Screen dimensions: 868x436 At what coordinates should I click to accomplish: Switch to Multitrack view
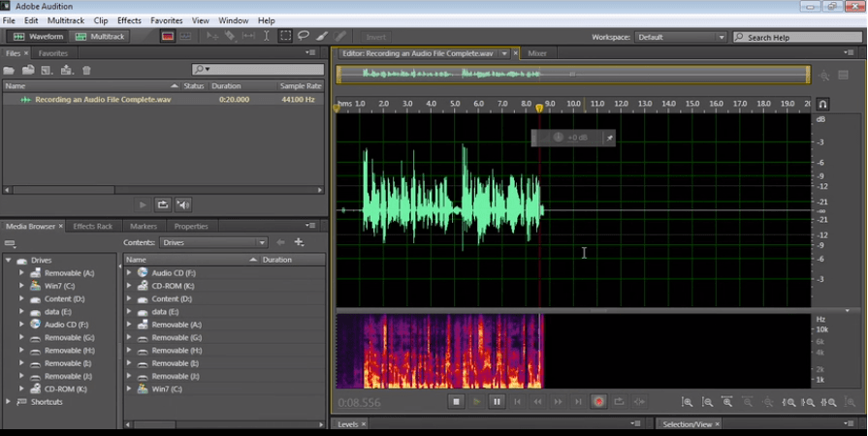[100, 37]
